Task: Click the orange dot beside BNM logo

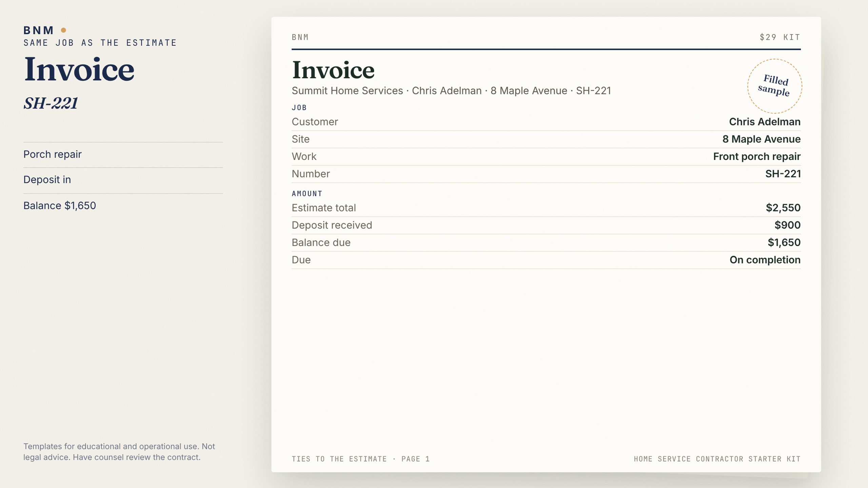Action: pyautogui.click(x=63, y=30)
